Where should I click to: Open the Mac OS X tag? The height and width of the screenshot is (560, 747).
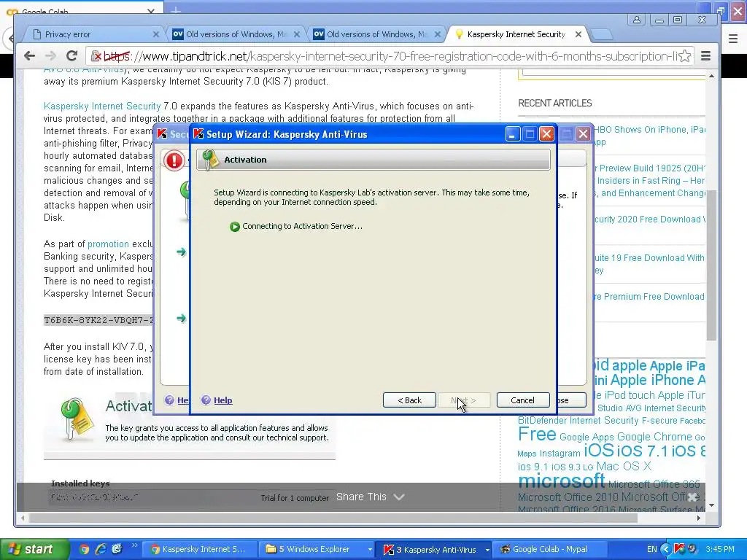tap(624, 466)
